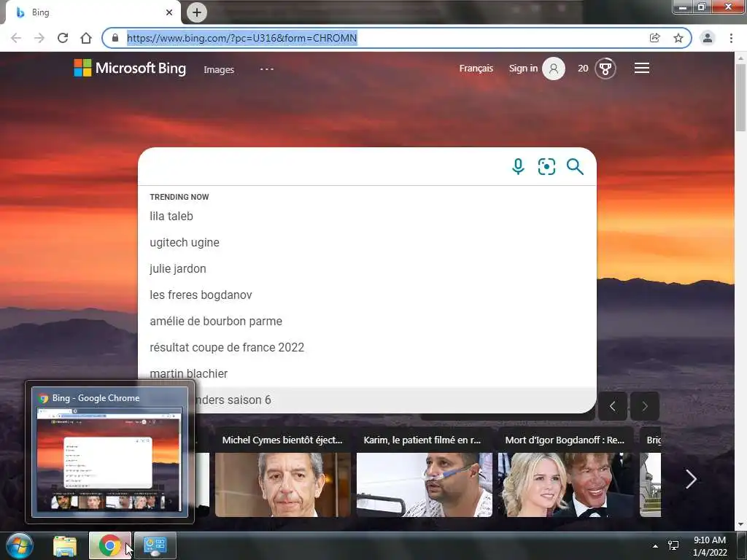Open Karim, le patient filmé news card

pyautogui.click(x=424, y=472)
